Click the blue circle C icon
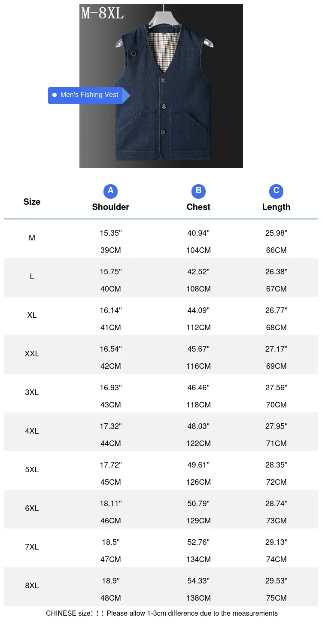Image resolution: width=322 pixels, height=644 pixels. (x=276, y=191)
